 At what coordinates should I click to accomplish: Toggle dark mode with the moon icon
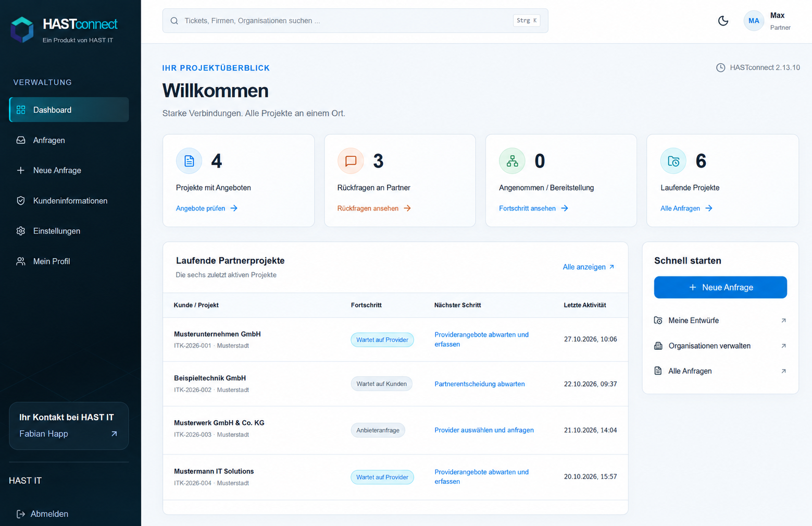[723, 21]
